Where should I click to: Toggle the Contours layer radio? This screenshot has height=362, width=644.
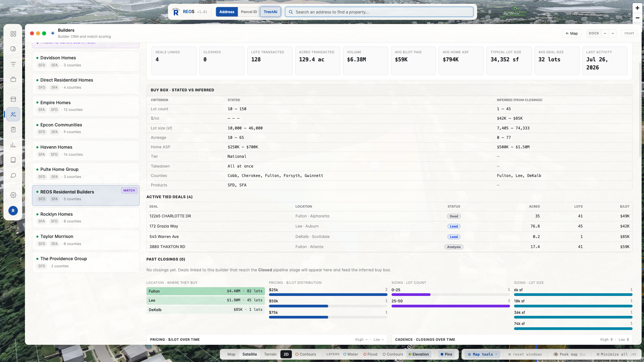[x=393, y=354]
